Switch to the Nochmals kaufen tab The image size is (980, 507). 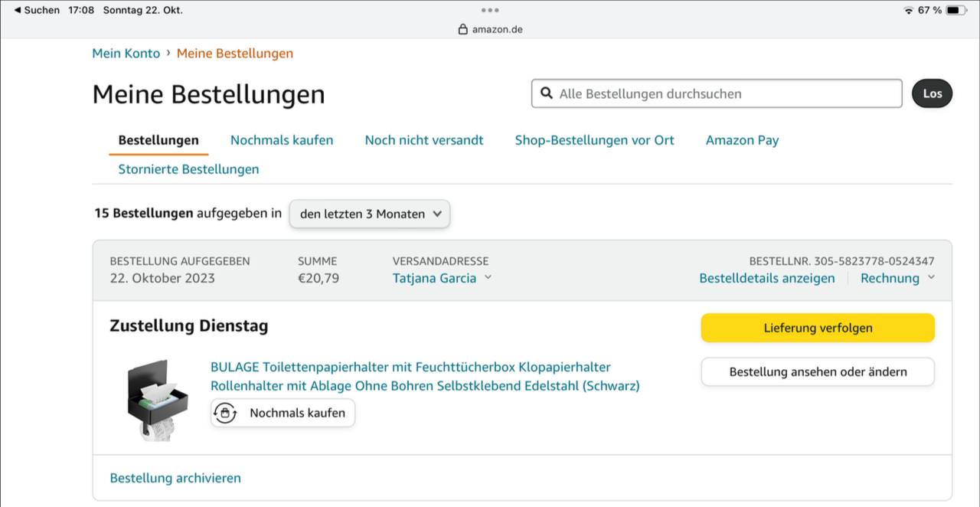click(282, 140)
